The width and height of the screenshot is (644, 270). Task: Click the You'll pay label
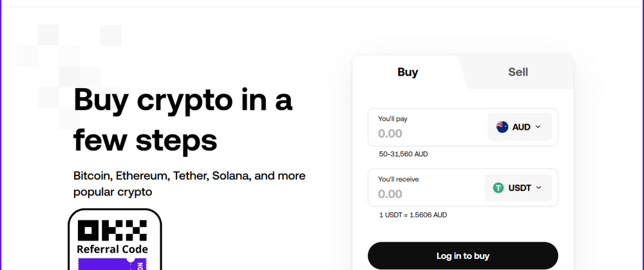click(393, 119)
